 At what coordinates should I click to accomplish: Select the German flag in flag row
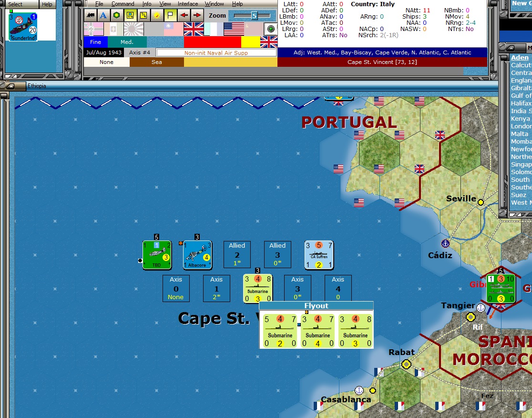[93, 29]
